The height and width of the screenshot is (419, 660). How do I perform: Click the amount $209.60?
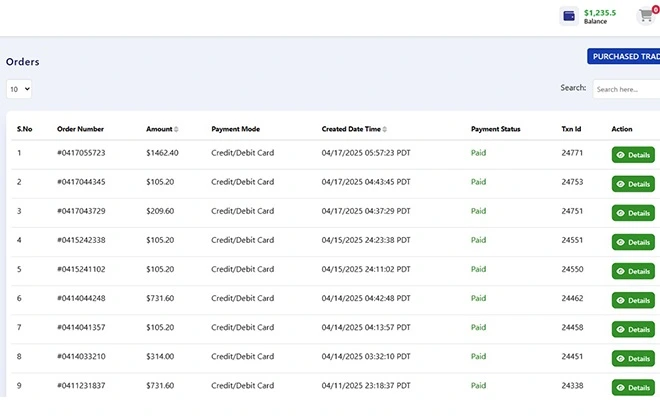pyautogui.click(x=160, y=211)
